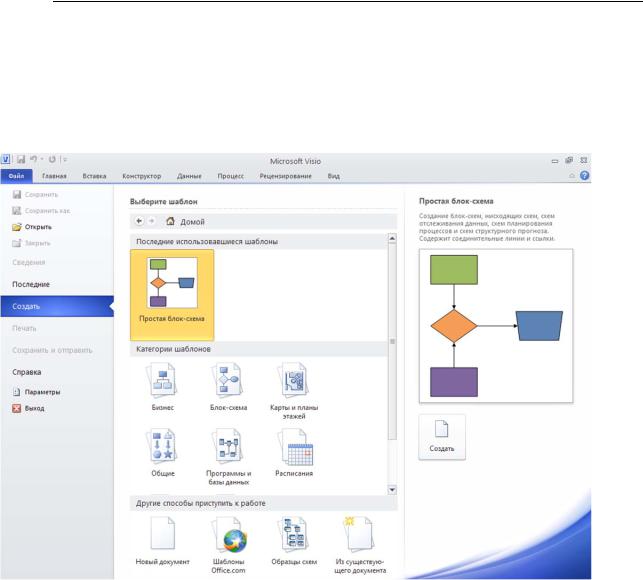Open the Бизнес template category
The width and height of the screenshot is (643, 580).
pos(162,386)
